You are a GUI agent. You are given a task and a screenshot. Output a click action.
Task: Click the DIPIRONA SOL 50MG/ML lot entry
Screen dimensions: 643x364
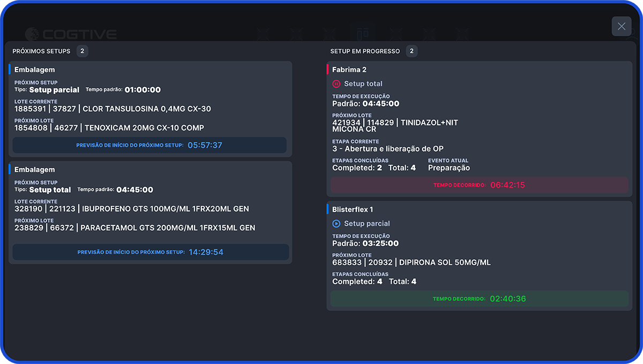coord(412,262)
